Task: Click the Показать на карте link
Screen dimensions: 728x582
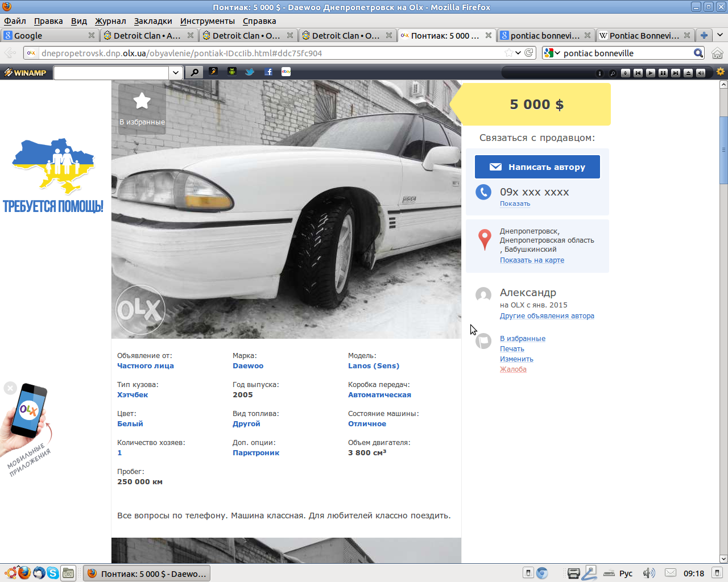Action: [x=532, y=260]
